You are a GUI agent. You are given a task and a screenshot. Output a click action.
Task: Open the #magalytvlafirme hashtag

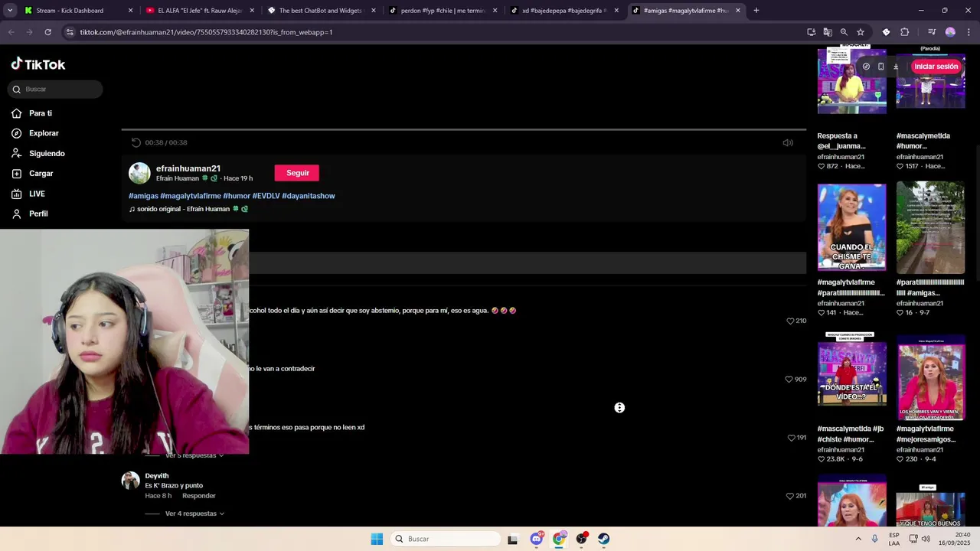(x=191, y=196)
